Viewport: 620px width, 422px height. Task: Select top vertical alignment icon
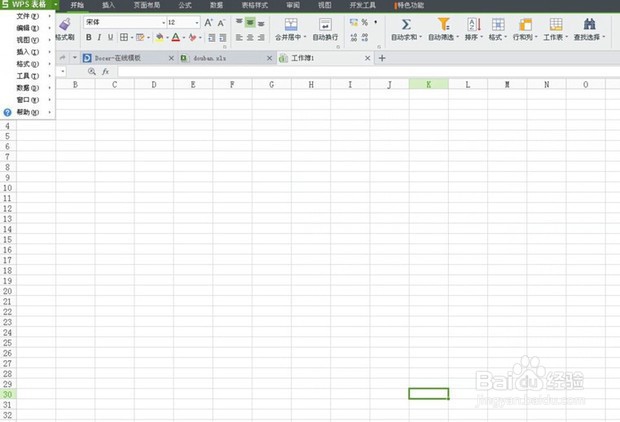coord(239,23)
